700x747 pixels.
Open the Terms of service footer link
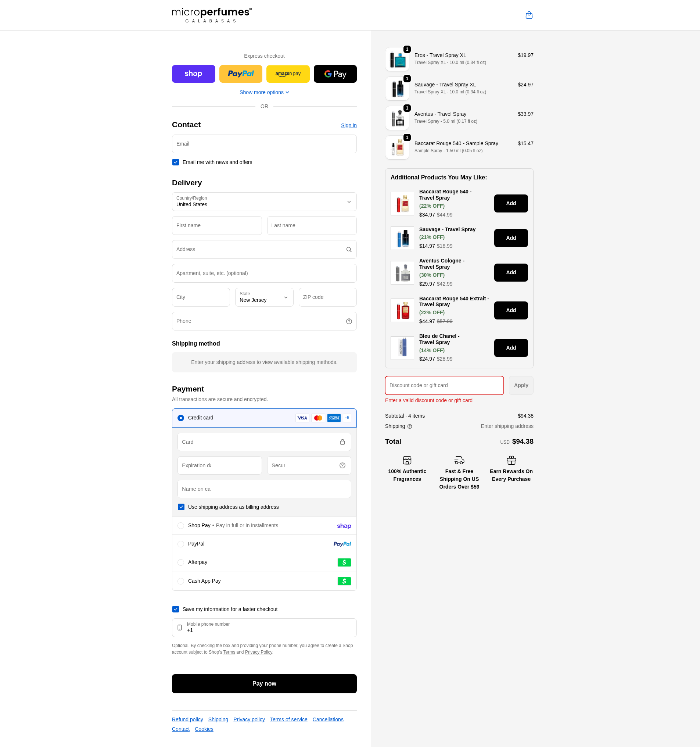pyautogui.click(x=288, y=719)
